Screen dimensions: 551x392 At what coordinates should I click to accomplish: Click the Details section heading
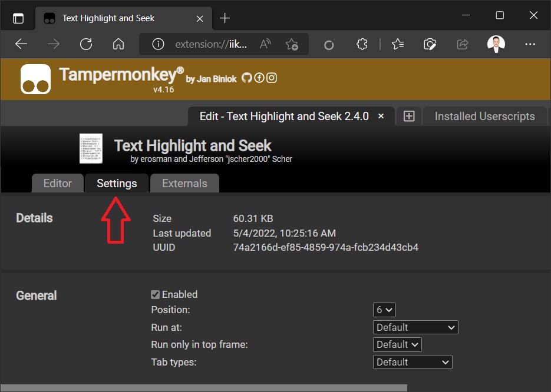[x=34, y=218]
